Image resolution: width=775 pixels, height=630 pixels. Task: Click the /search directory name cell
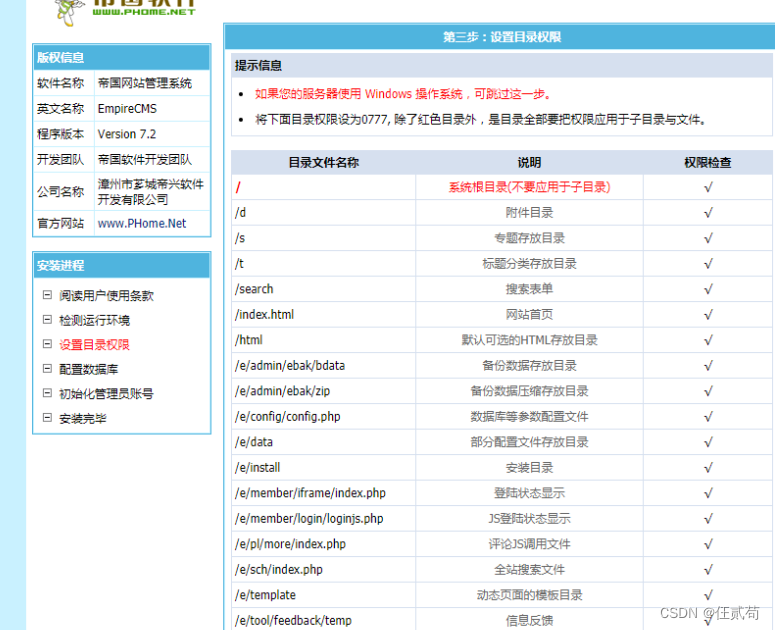(x=324, y=289)
